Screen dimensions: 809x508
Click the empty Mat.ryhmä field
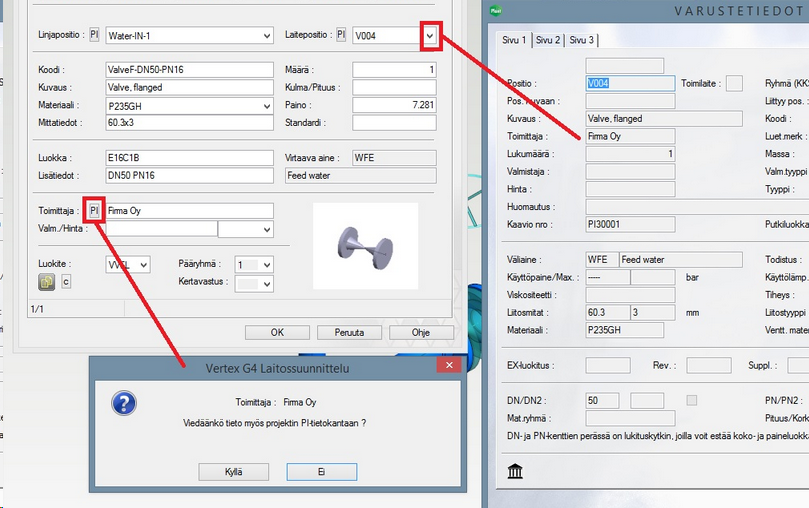point(630,418)
